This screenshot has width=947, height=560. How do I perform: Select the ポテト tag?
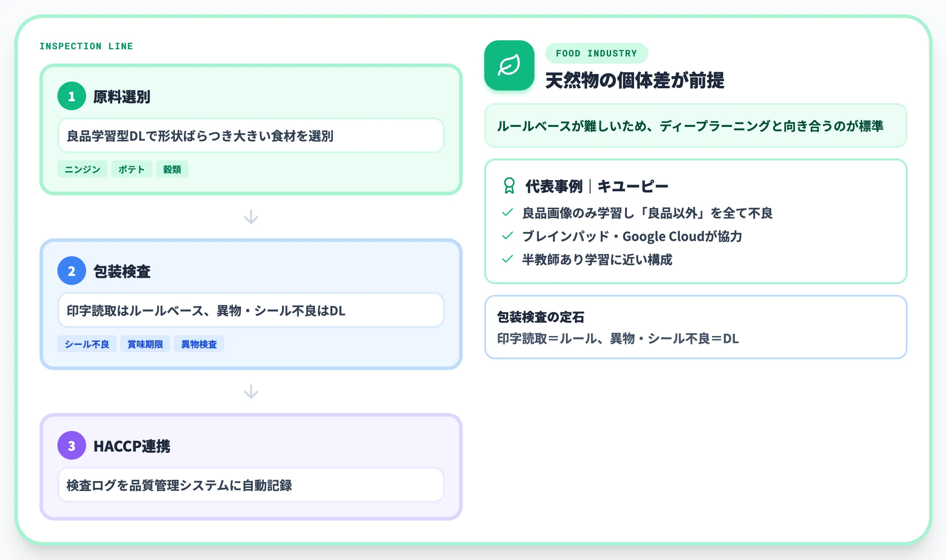132,169
